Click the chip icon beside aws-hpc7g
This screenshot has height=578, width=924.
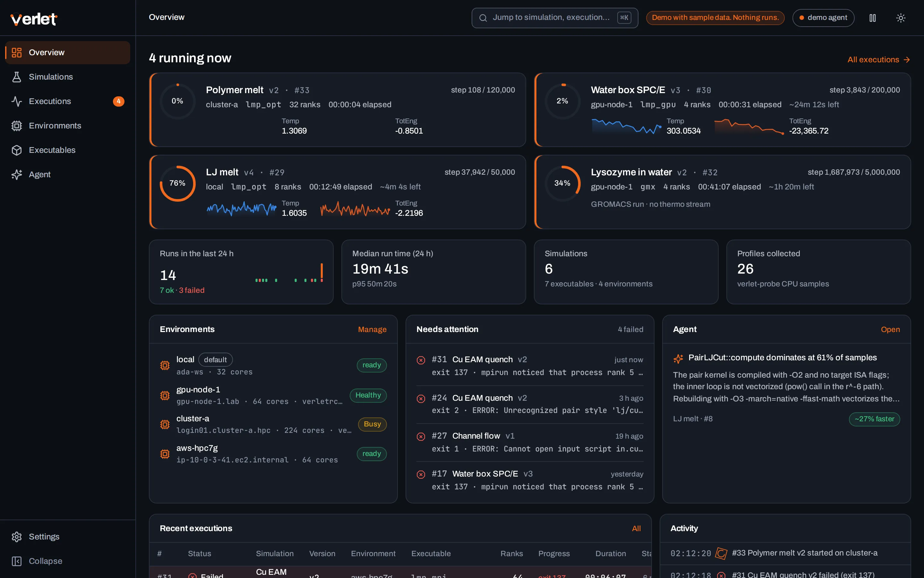(x=165, y=454)
